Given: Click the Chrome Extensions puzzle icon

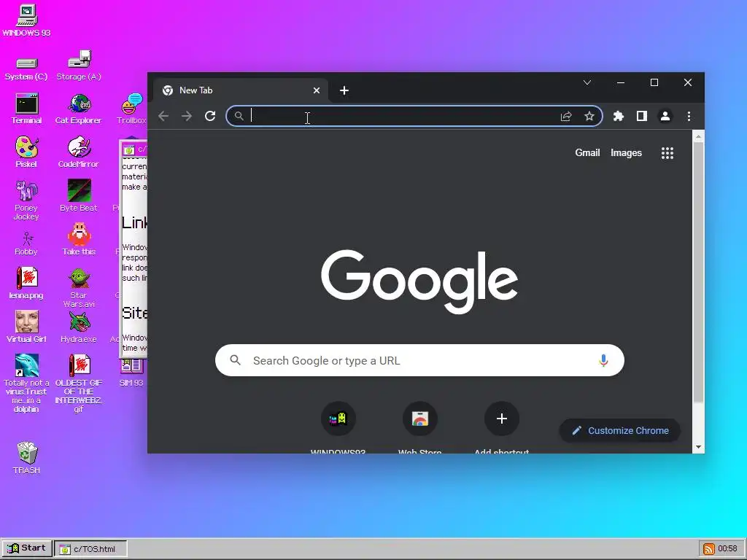Looking at the screenshot, I should (619, 116).
